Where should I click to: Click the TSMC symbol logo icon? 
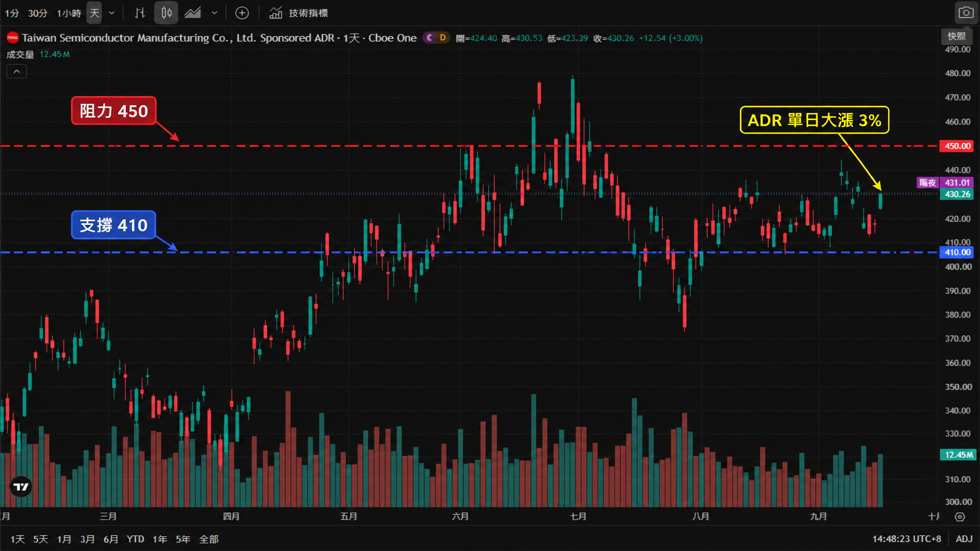12,38
